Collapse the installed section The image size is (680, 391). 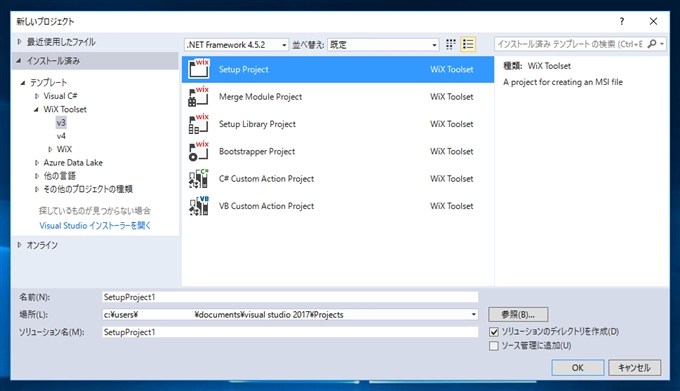pos(19,61)
